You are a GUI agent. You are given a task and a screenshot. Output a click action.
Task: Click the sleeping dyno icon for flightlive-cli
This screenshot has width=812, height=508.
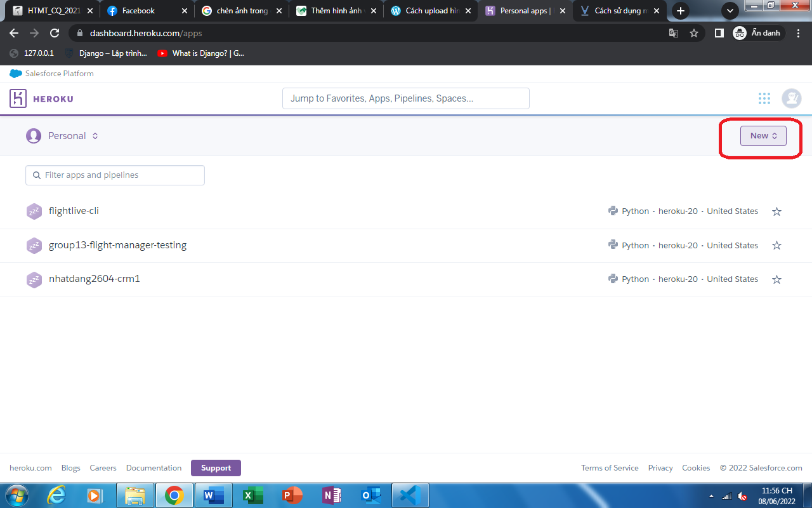coord(34,211)
